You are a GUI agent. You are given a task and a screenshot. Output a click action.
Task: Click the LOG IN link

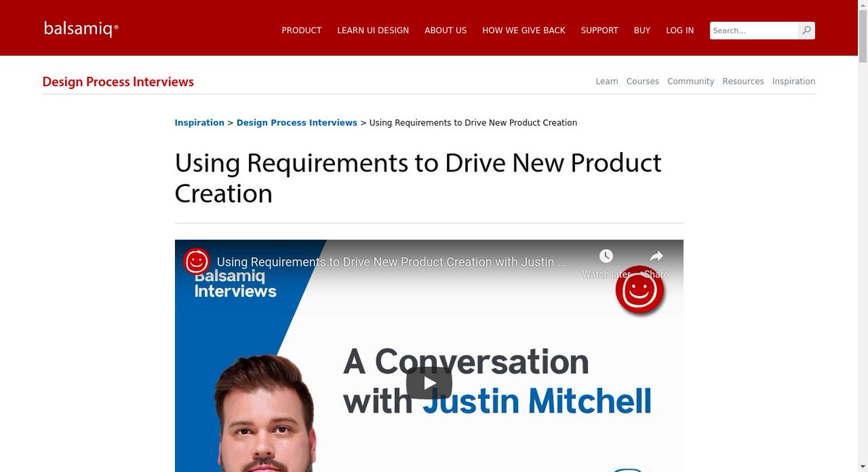tap(680, 30)
